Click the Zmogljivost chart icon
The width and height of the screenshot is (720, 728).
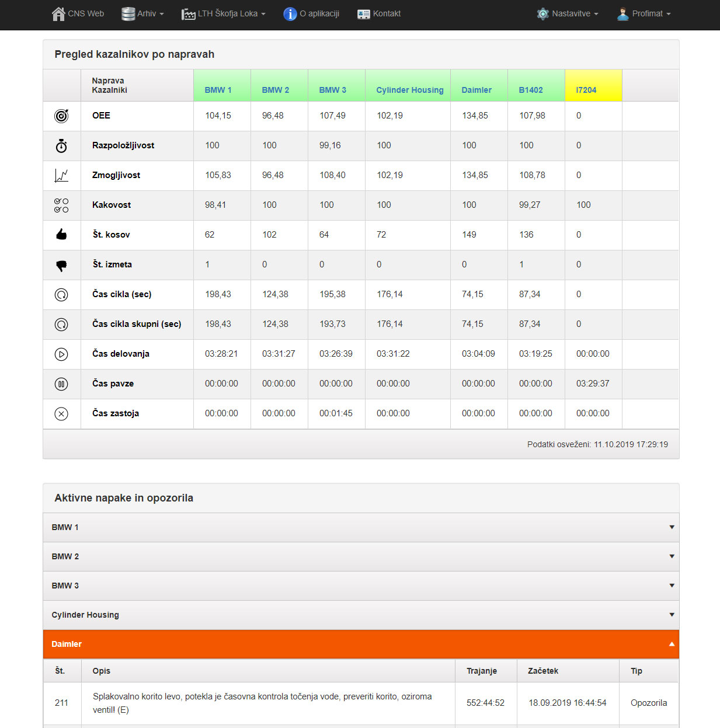(61, 176)
